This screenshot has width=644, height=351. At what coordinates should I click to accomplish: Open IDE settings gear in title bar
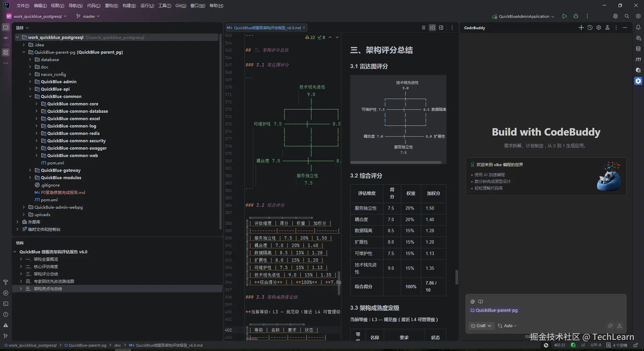[638, 16]
